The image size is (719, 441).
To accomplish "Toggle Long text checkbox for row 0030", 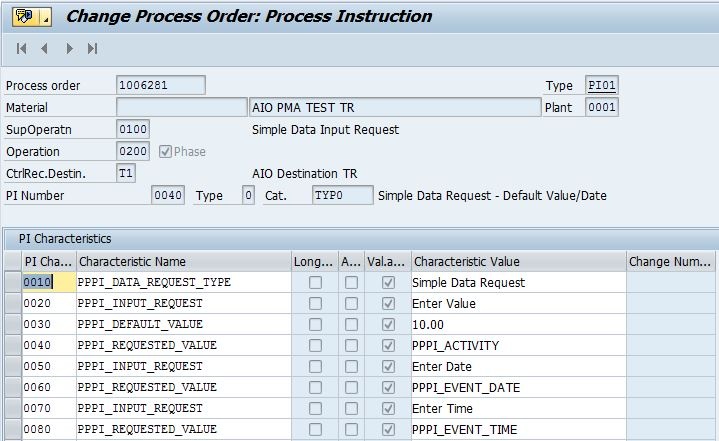I will [x=315, y=325].
